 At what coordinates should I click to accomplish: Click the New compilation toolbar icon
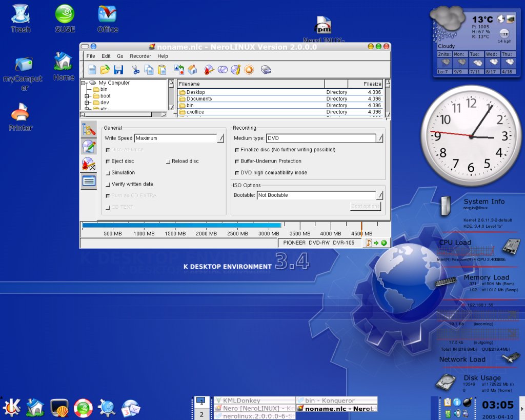[92, 70]
